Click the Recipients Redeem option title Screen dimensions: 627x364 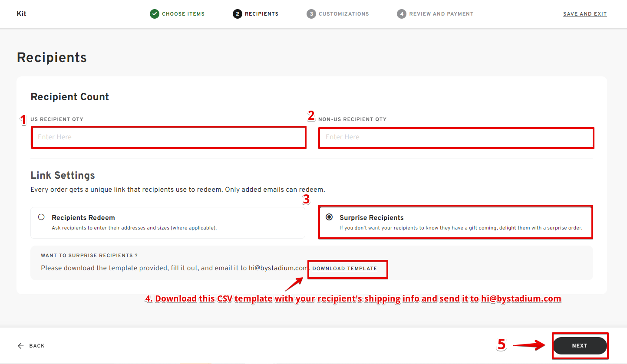coord(83,218)
